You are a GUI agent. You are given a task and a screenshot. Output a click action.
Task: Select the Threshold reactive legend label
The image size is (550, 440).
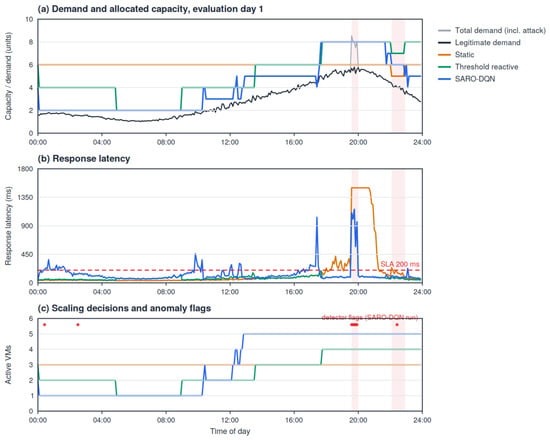click(x=487, y=67)
